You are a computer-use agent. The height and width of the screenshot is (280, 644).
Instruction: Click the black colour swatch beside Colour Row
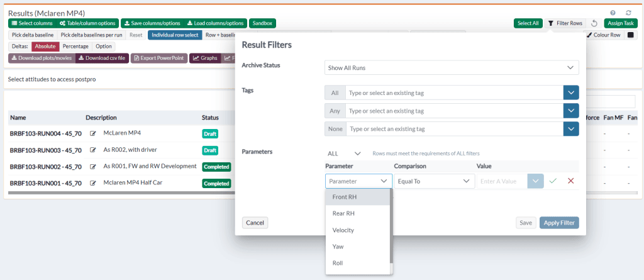click(630, 35)
